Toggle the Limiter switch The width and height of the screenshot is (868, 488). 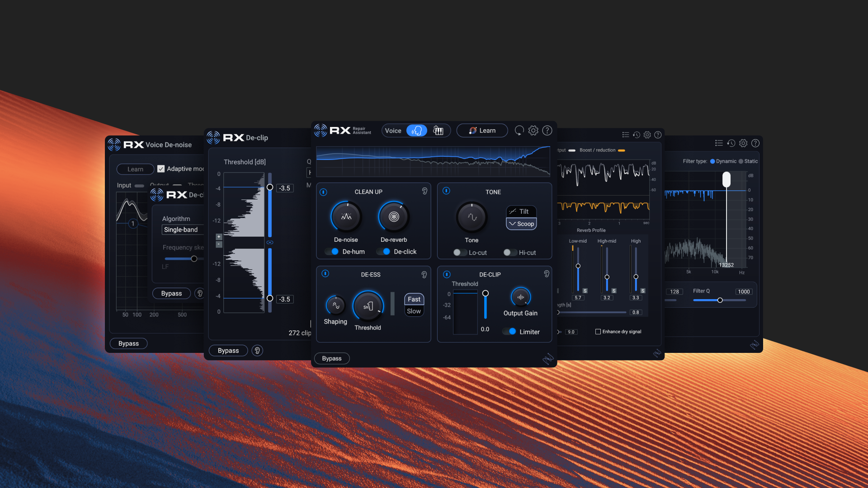(509, 331)
